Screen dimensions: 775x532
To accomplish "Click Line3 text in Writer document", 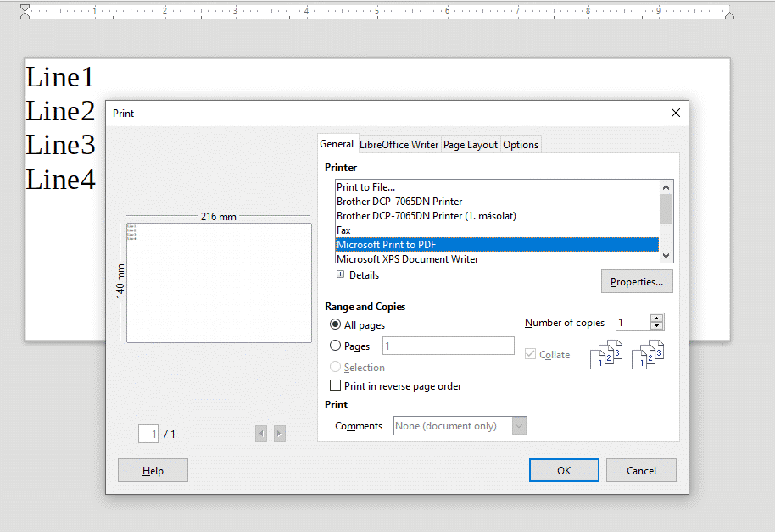I will pyautogui.click(x=60, y=145).
